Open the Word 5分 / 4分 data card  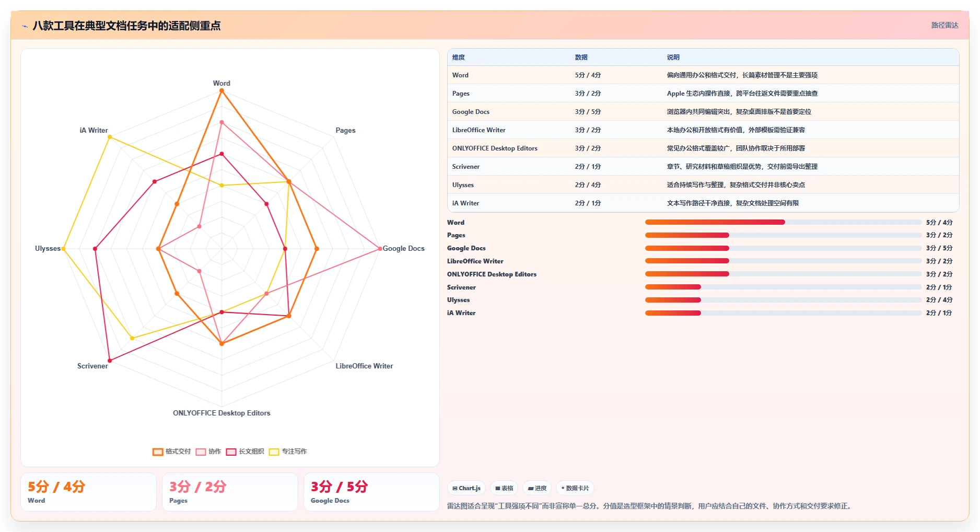point(88,492)
